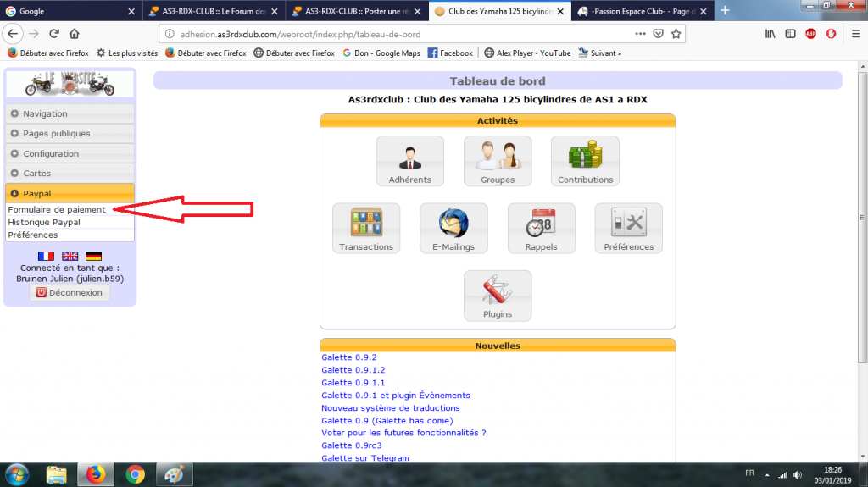The image size is (868, 487).
Task: Open the Groupes activity icon
Action: coord(498,161)
